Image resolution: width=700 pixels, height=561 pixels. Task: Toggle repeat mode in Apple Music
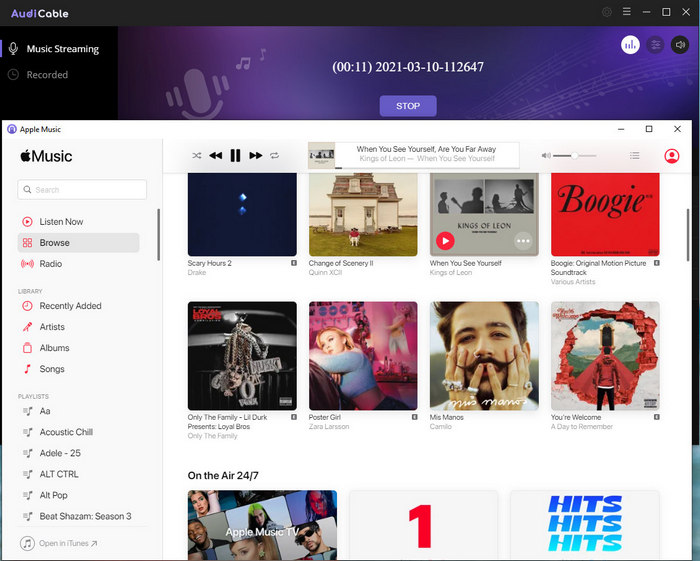[275, 155]
